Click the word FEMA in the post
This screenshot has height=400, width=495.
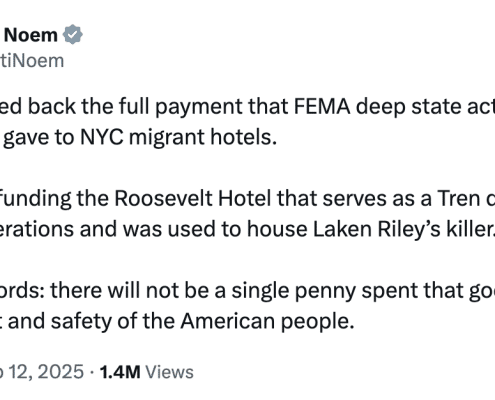click(x=322, y=107)
